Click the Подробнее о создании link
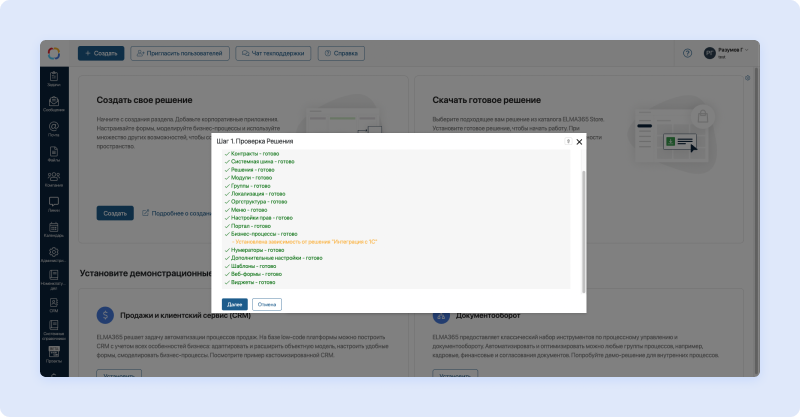 (x=176, y=213)
